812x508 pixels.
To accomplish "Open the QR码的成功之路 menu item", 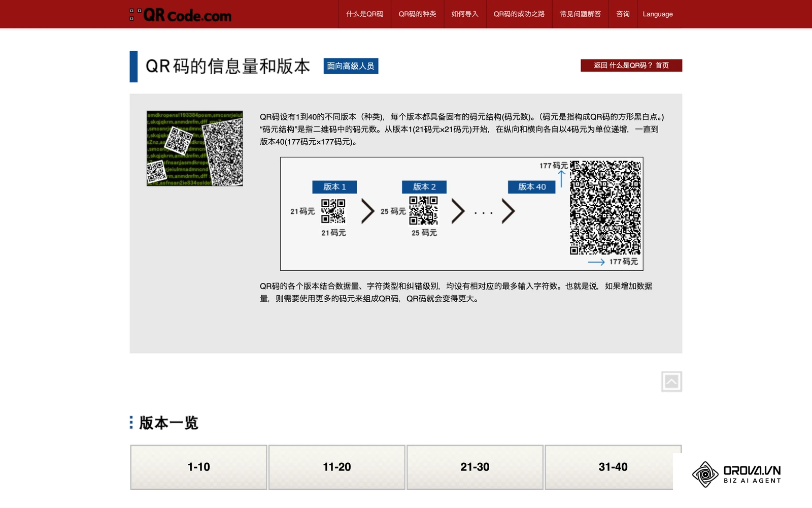I will click(519, 14).
